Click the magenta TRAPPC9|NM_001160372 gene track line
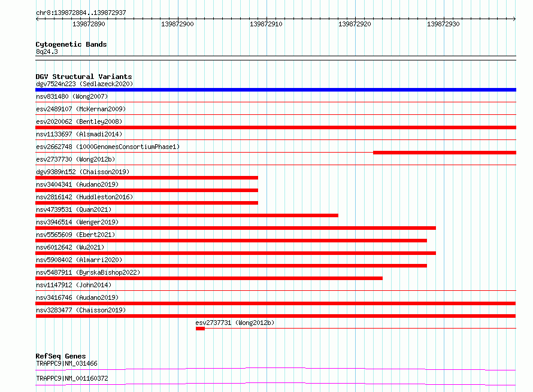 pyautogui.click(x=275, y=384)
